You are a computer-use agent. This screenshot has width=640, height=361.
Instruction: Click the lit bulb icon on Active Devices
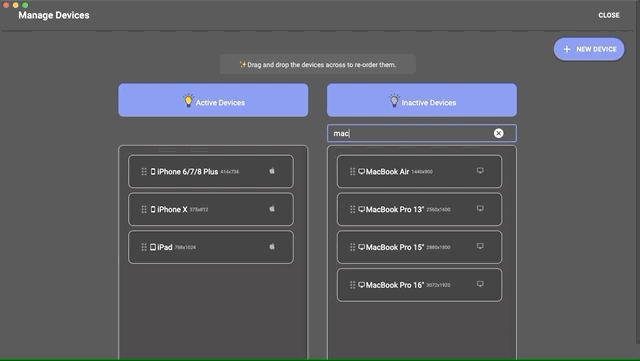click(x=188, y=100)
